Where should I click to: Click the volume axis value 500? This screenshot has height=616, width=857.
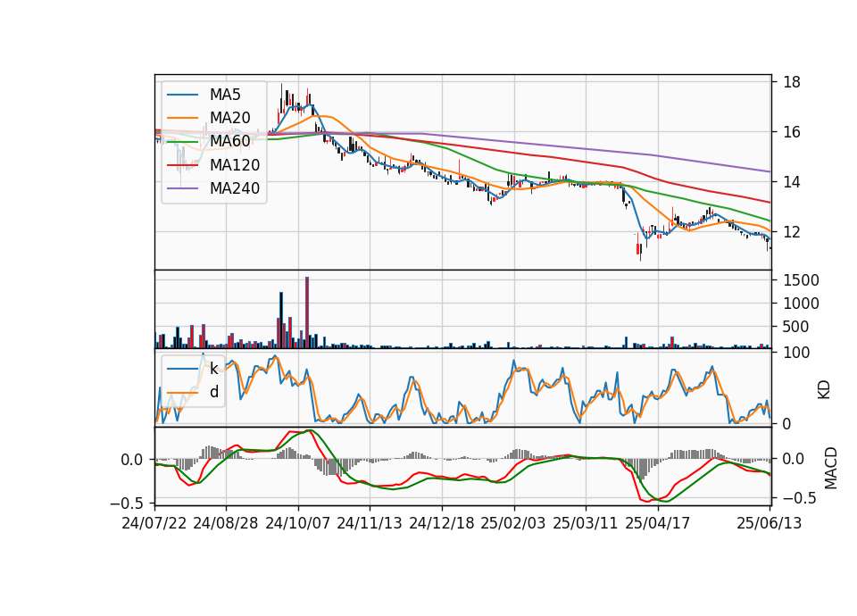click(x=796, y=327)
